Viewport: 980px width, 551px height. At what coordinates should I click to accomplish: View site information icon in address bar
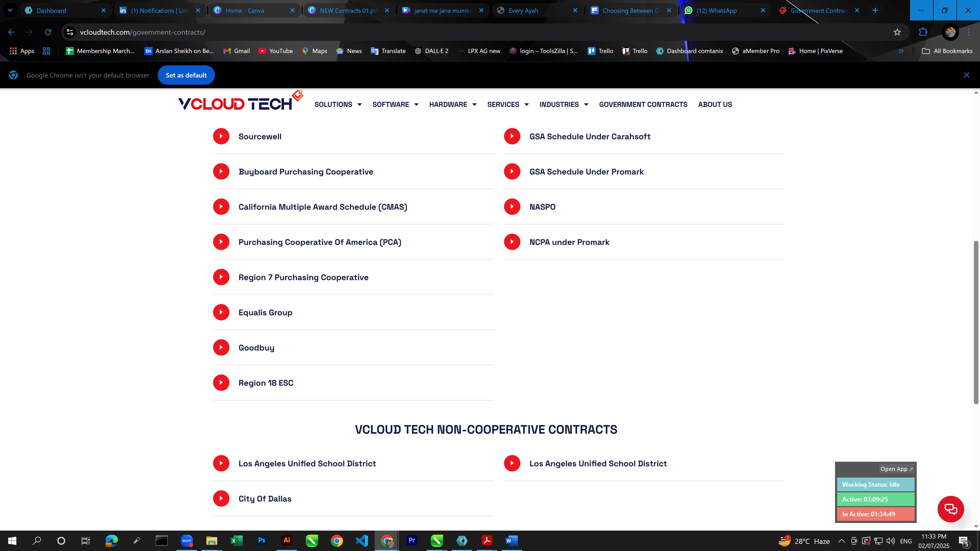[x=70, y=32]
